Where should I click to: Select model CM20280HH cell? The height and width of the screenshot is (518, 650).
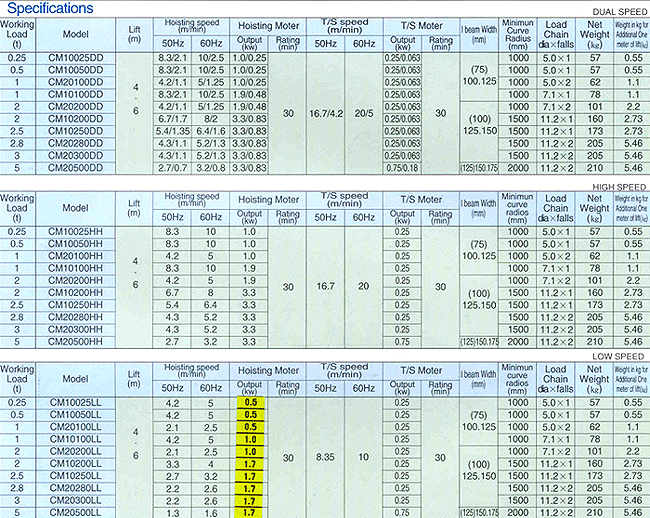[x=75, y=317]
